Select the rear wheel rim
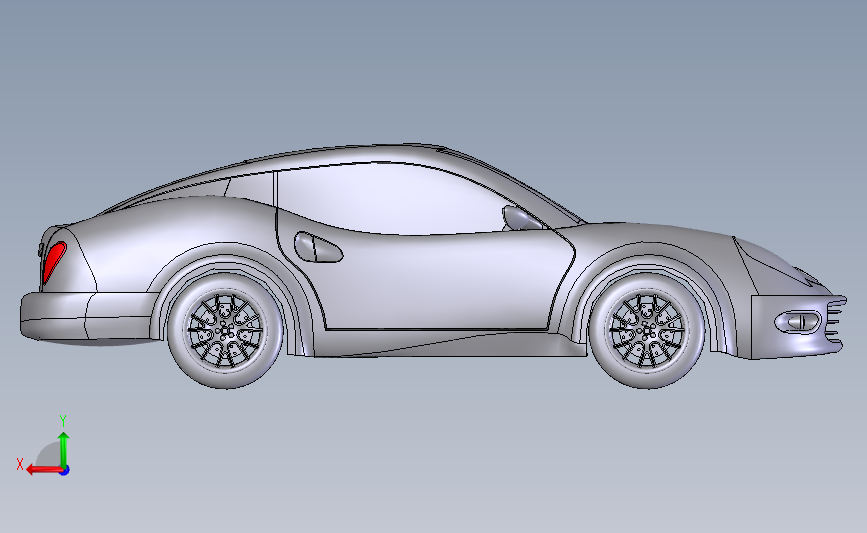This screenshot has width=867, height=533. coord(225,331)
